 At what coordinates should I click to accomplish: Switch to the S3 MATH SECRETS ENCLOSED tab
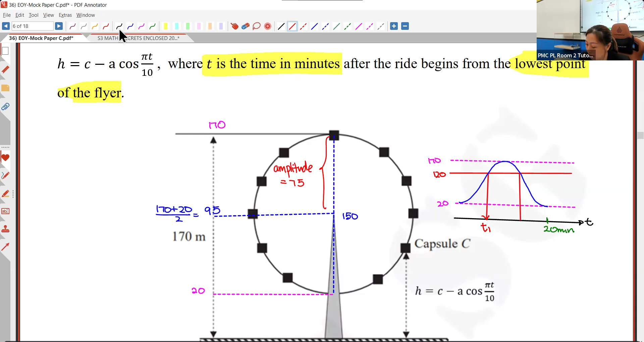[x=138, y=38]
